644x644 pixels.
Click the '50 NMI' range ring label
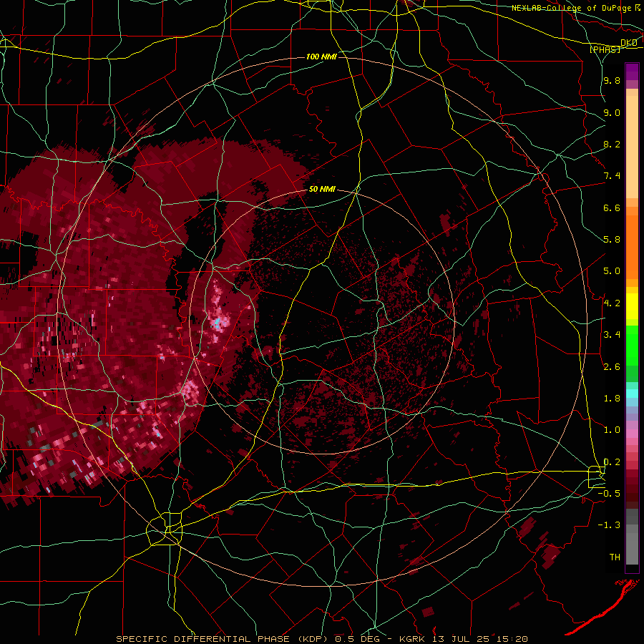tap(322, 190)
